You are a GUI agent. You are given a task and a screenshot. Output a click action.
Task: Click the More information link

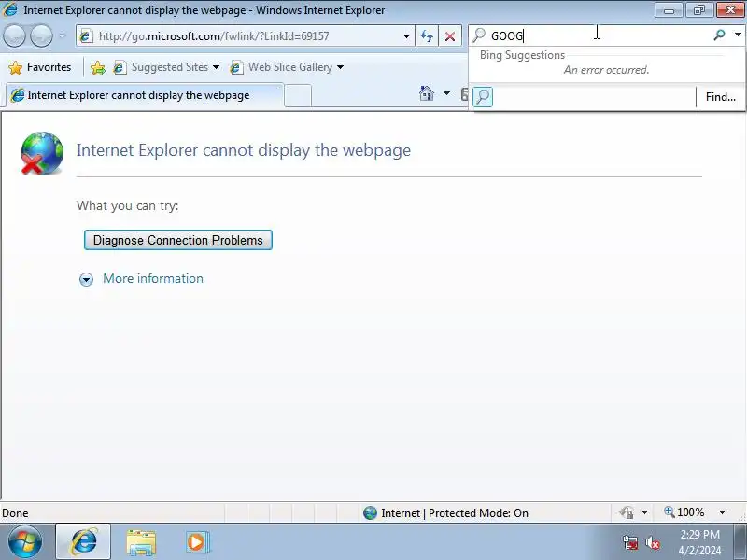[x=153, y=278]
